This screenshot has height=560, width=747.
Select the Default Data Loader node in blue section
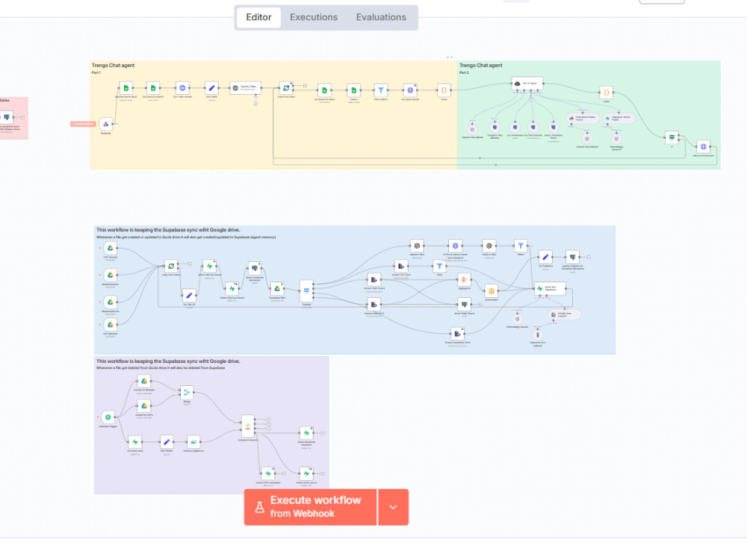565,315
